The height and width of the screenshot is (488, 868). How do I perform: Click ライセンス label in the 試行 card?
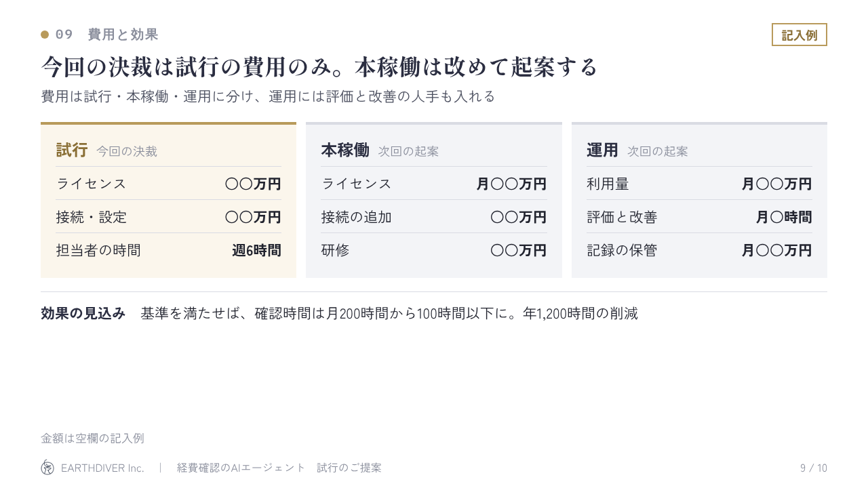(x=91, y=184)
